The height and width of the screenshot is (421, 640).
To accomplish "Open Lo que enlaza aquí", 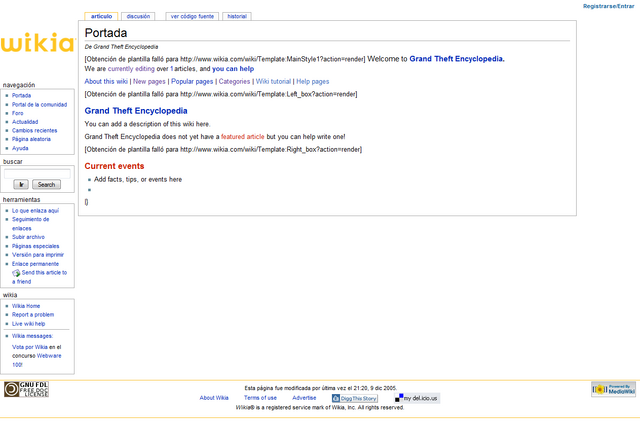I will [35, 211].
